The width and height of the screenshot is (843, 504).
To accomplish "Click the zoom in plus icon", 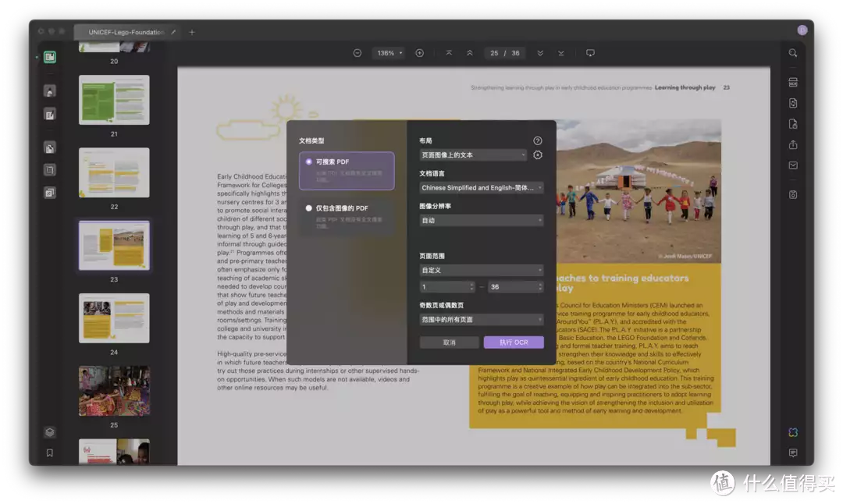I will pos(419,53).
